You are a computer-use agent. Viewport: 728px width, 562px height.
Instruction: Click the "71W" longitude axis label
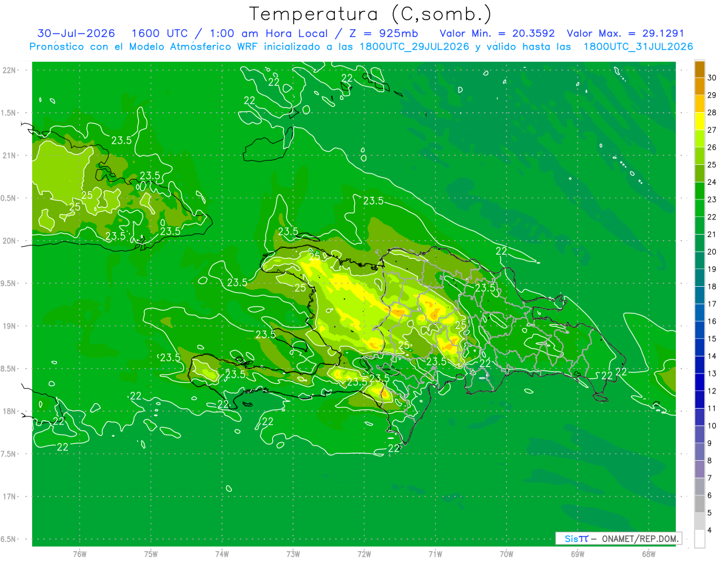[x=435, y=554]
